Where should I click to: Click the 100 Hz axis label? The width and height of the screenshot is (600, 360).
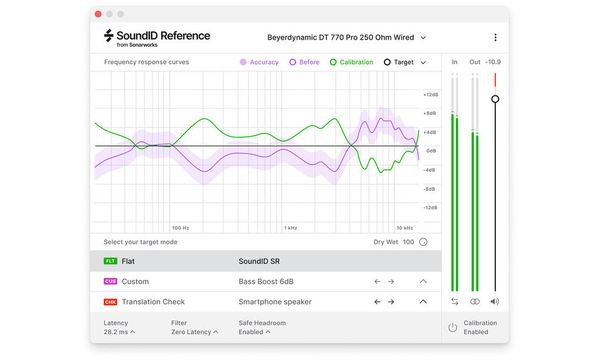(x=180, y=228)
